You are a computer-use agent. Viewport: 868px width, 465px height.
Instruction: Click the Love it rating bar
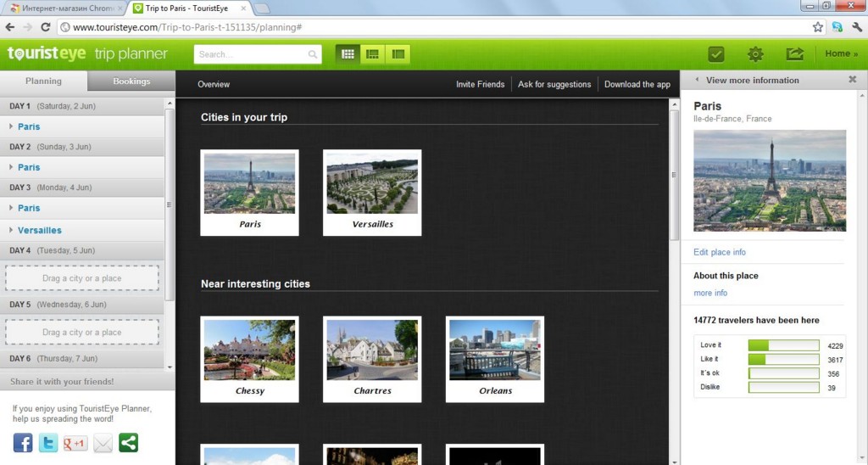point(783,345)
